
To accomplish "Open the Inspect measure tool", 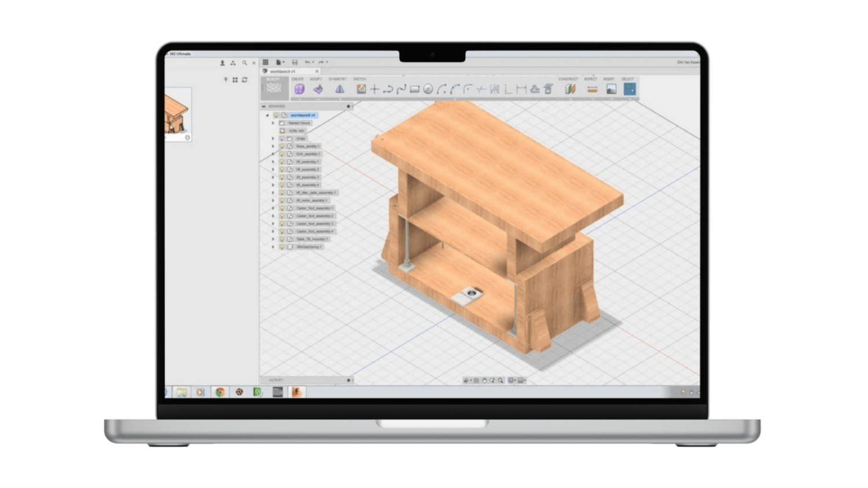I will point(591,89).
